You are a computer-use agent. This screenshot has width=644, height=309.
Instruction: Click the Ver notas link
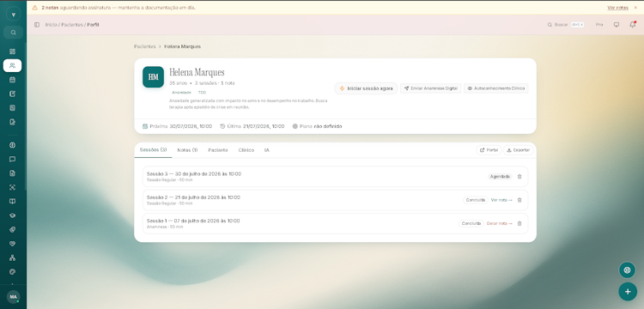click(x=617, y=8)
